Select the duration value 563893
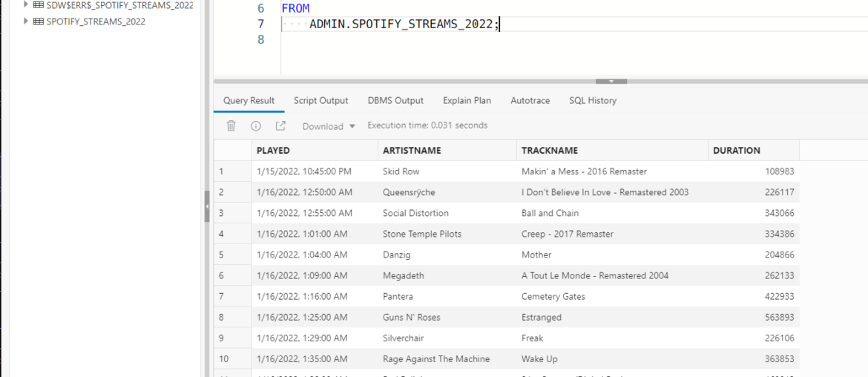This screenshot has width=868, height=377. click(754, 318)
